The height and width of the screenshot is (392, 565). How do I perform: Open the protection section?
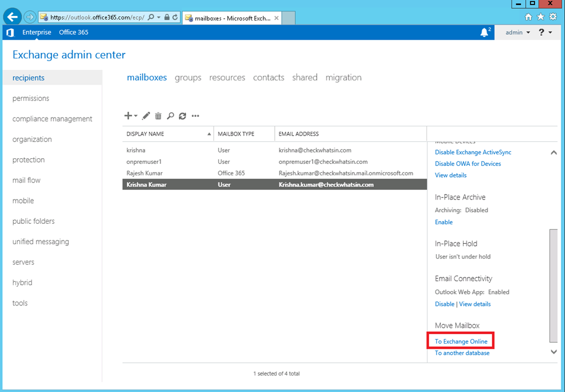point(29,160)
